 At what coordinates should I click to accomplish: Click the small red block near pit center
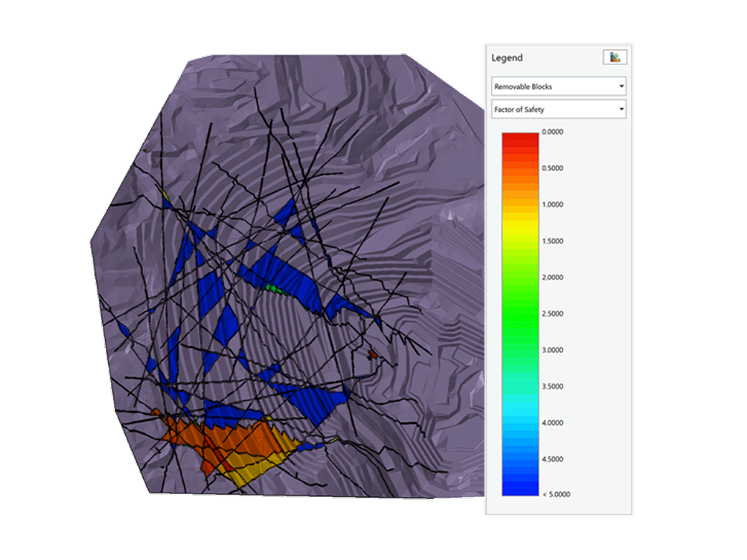[x=372, y=353]
